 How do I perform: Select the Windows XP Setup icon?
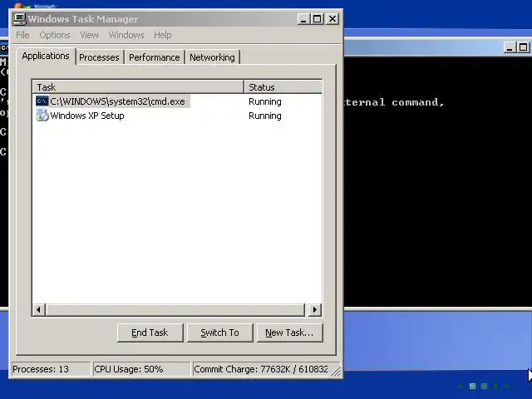42,116
